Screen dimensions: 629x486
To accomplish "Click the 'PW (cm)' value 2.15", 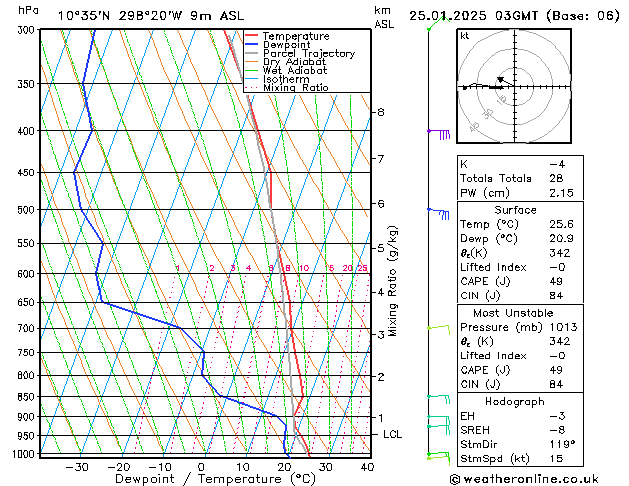I will [x=561, y=193].
